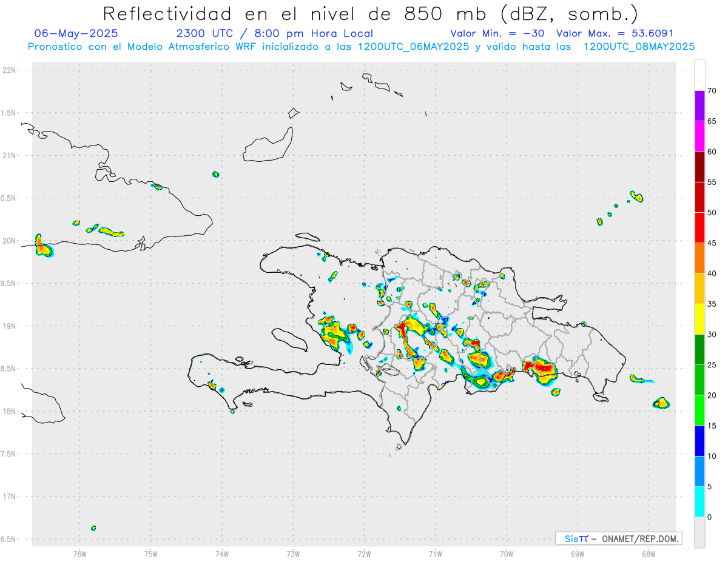
Task: Select the date text '06-May-2025'
Action: [76, 33]
